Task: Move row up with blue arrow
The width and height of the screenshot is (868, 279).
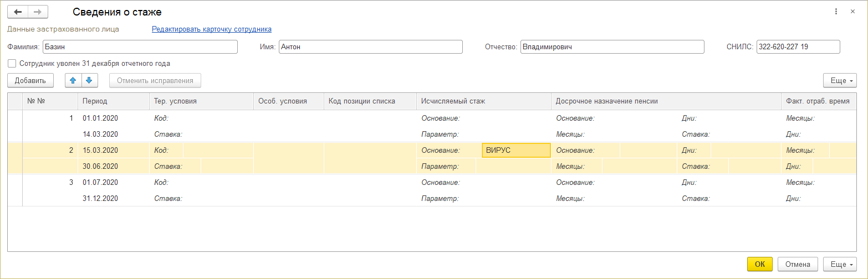Action: coord(73,80)
